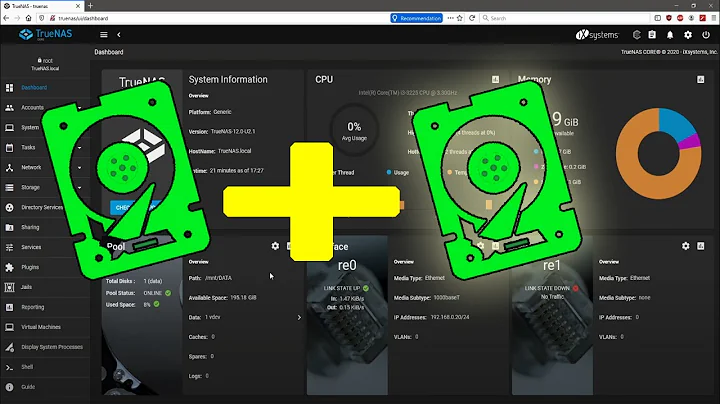Screen dimensions: 720x404
Task: Open Guide in the sidebar
Action: [45, 387]
